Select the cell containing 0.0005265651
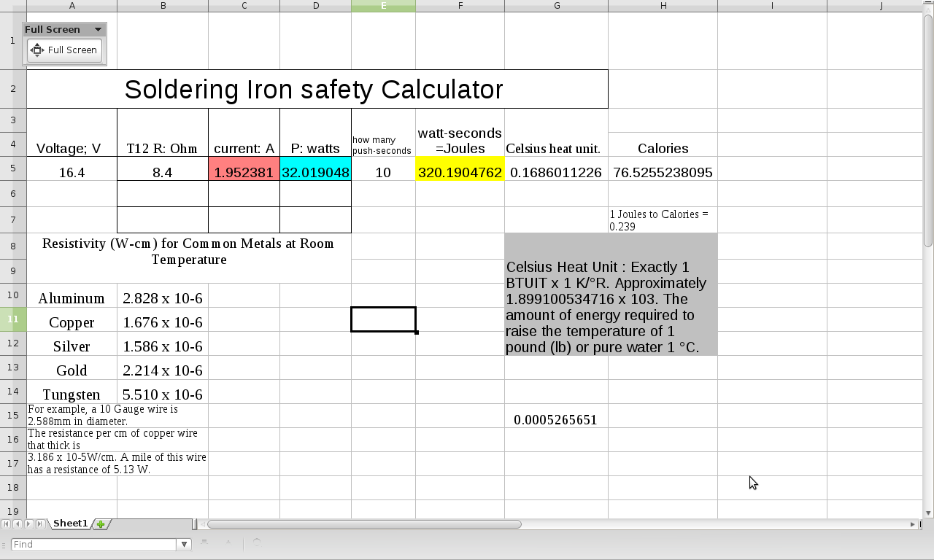934x560 pixels. click(x=556, y=416)
